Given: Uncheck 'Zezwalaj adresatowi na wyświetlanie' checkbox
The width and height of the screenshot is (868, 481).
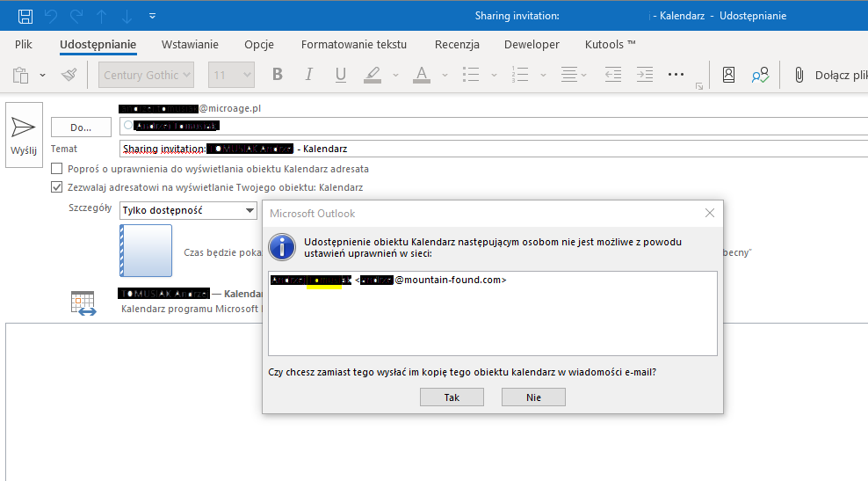Looking at the screenshot, I should (x=56, y=187).
